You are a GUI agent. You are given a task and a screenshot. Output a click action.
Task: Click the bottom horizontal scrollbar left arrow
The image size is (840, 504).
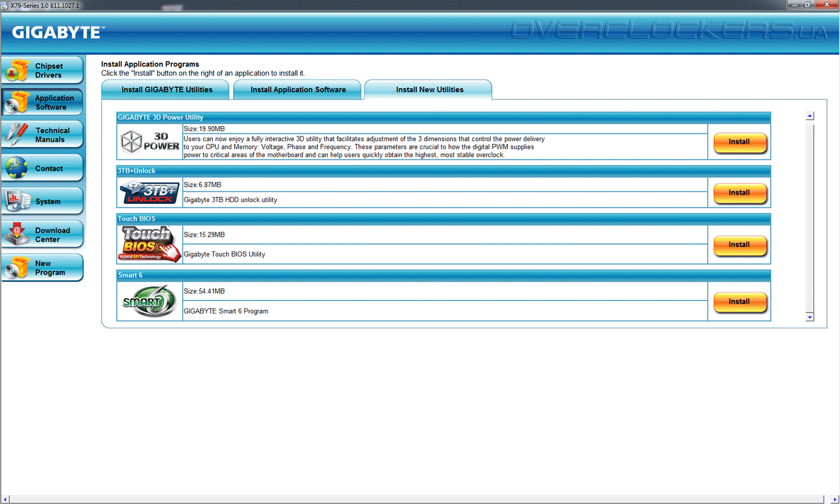coord(4,499)
